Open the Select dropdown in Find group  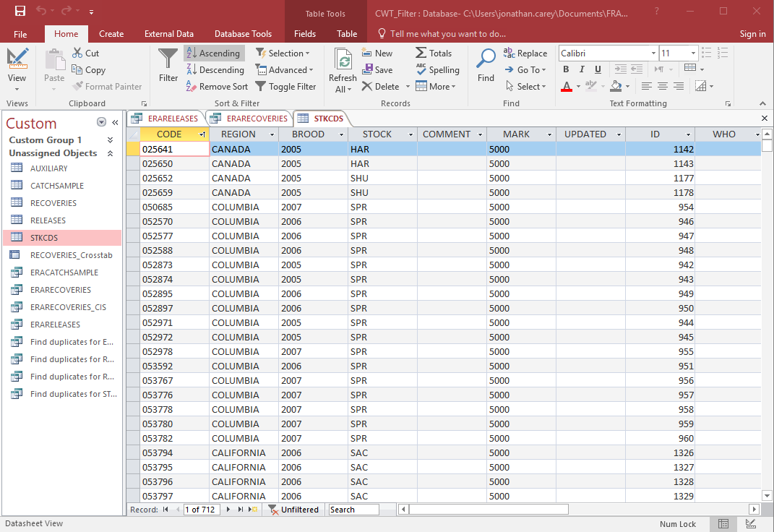click(526, 86)
